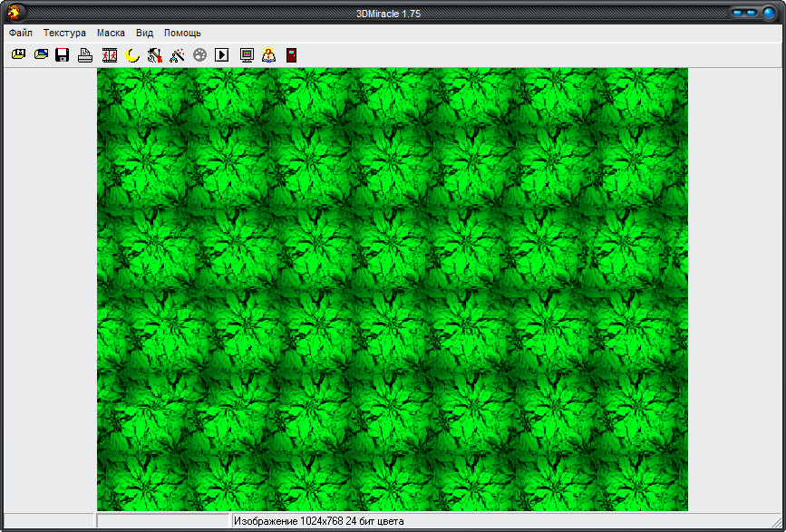This screenshot has height=532, width=786.
Task: Open the Помощь menu
Action: tap(182, 33)
